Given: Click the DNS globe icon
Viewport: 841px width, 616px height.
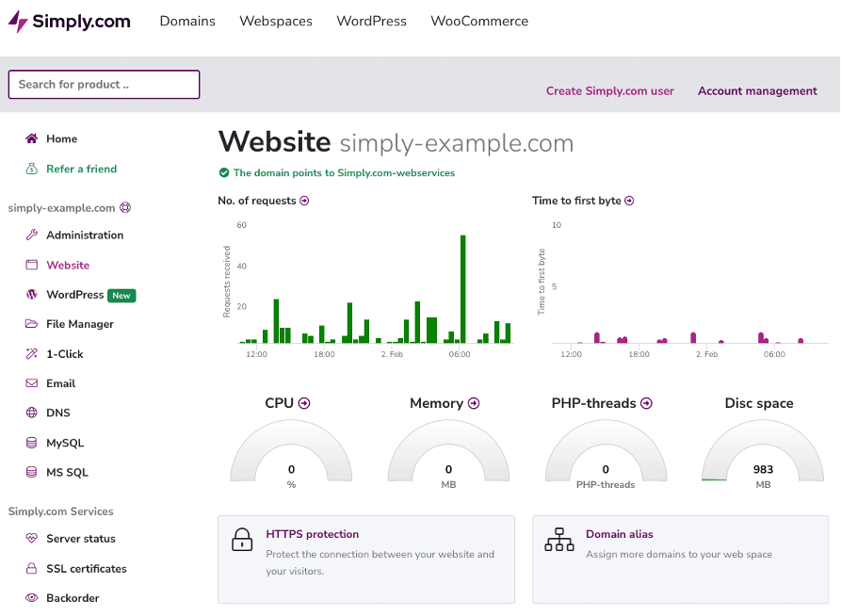Looking at the screenshot, I should [x=32, y=413].
